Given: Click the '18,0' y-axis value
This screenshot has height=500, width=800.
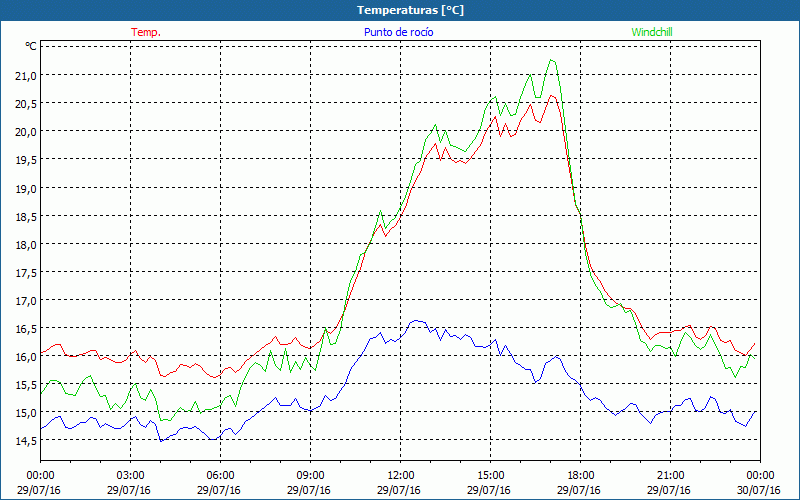Looking at the screenshot, I should point(27,244).
